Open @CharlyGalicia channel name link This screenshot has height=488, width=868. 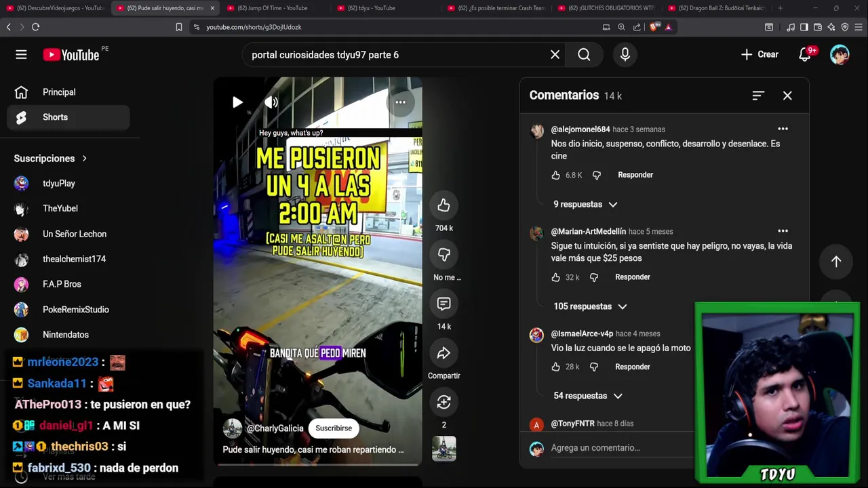(x=275, y=428)
